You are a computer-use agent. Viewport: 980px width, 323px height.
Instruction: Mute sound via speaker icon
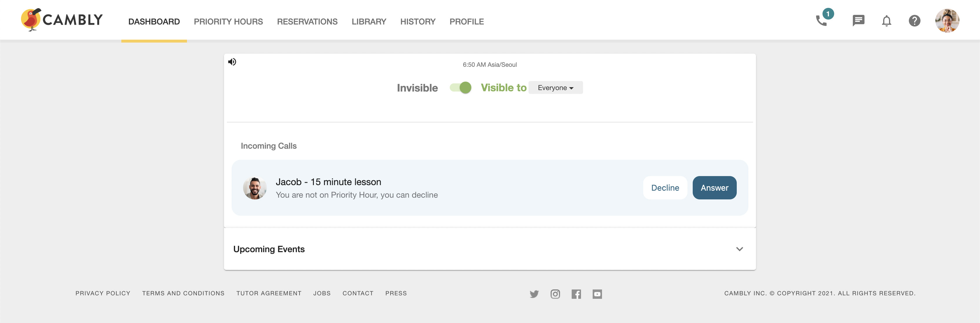232,62
